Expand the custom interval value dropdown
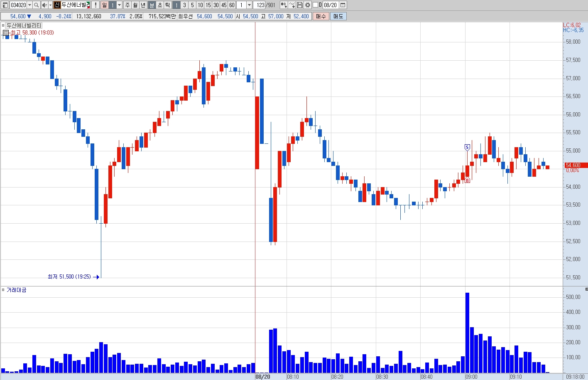This screenshot has width=588, height=380. pyautogui.click(x=249, y=5)
